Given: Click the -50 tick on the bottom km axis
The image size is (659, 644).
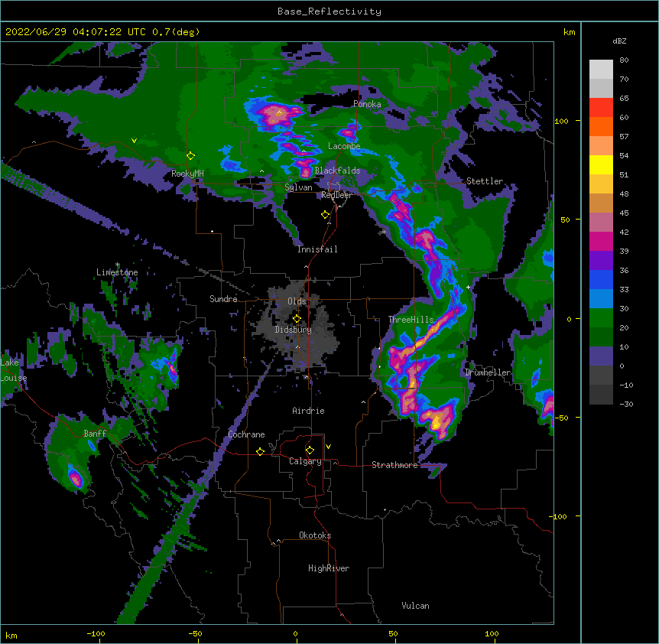Looking at the screenshot, I should pos(195,634).
